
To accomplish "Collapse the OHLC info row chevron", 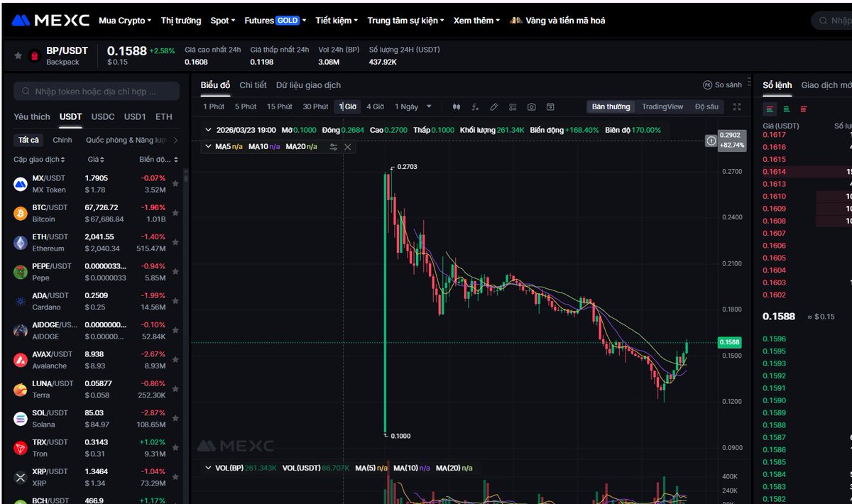I will 208,130.
